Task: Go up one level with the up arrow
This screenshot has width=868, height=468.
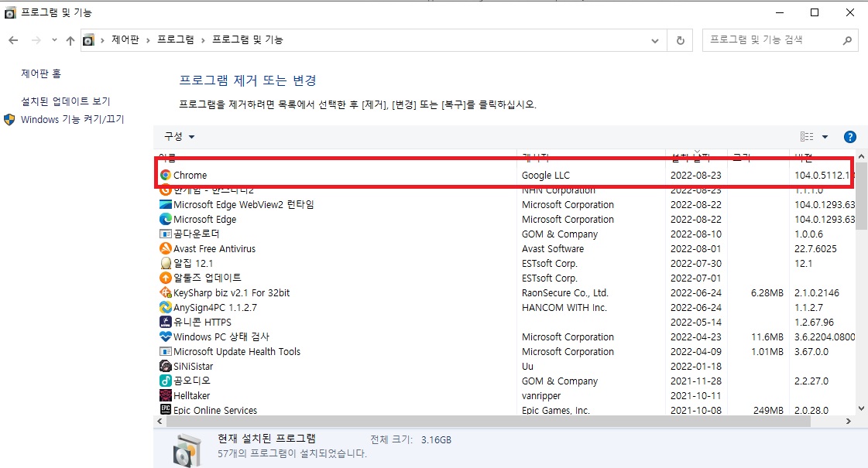Action: (x=70, y=39)
